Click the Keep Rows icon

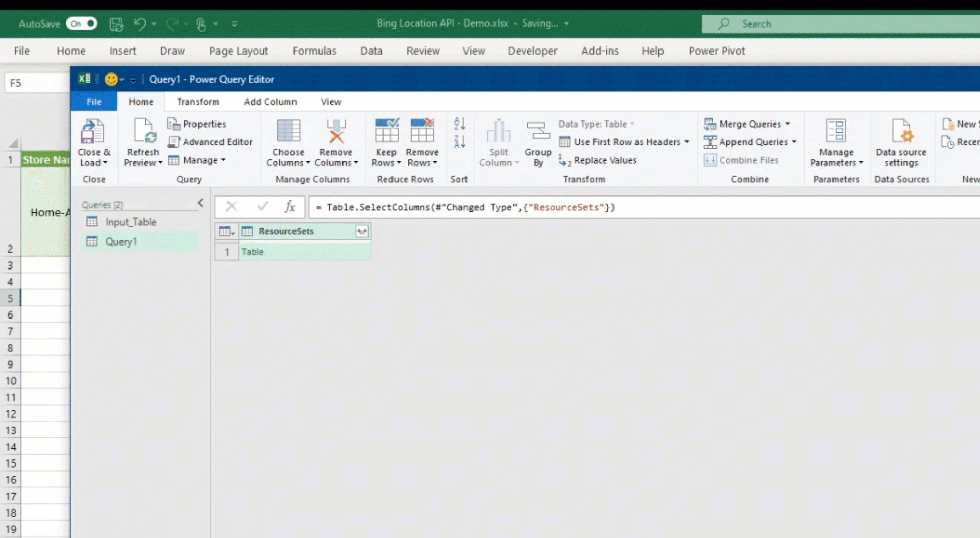pyautogui.click(x=386, y=131)
